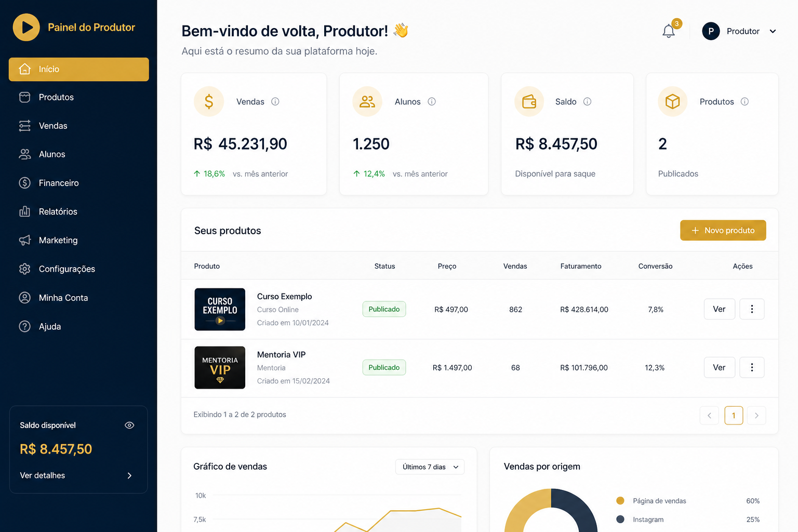
Task: Toggle balance visibility eye icon
Action: pos(129,425)
